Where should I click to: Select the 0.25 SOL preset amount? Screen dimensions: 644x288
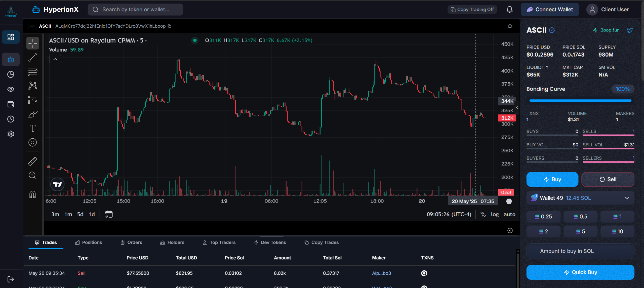tap(543, 217)
